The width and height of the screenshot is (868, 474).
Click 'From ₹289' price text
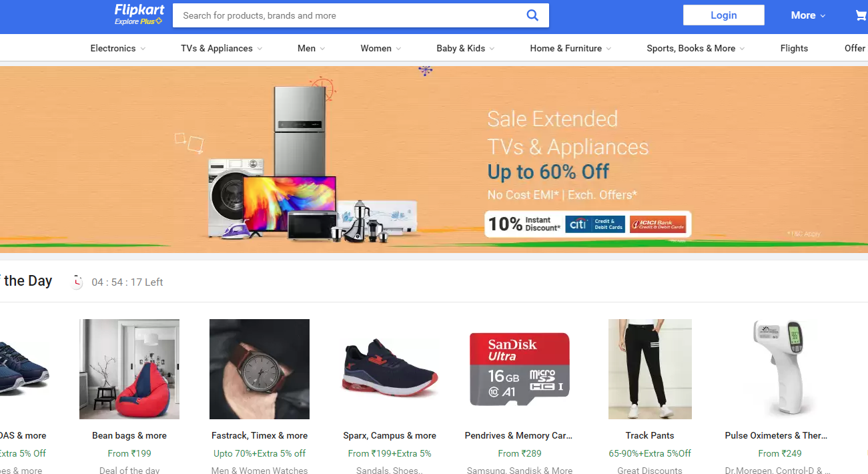click(x=520, y=453)
